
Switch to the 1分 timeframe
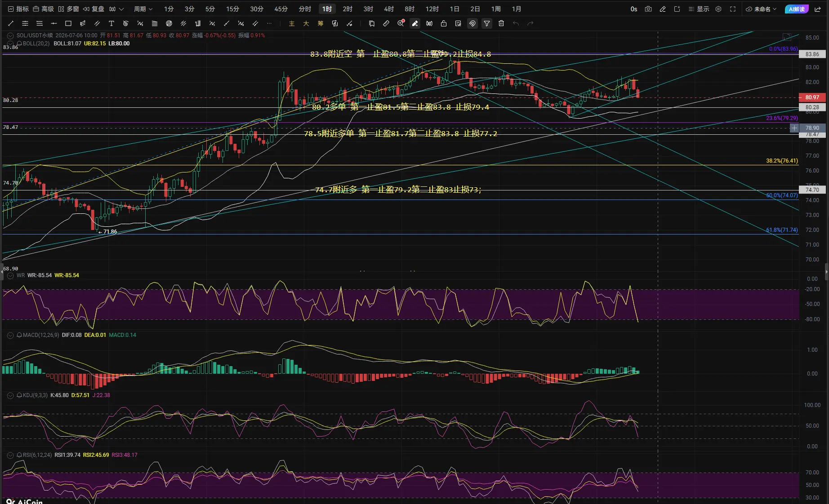[x=169, y=9]
